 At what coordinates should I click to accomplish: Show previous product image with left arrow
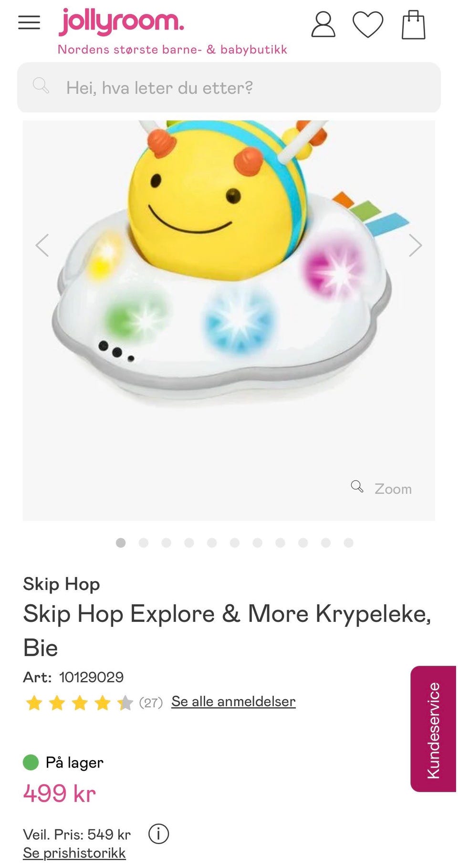(42, 245)
